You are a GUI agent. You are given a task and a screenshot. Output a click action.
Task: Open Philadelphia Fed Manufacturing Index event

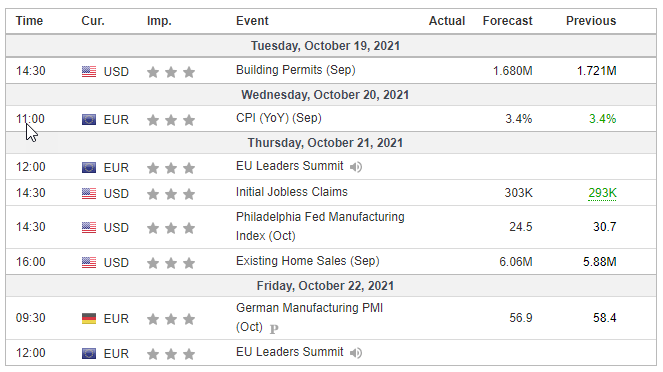320,226
